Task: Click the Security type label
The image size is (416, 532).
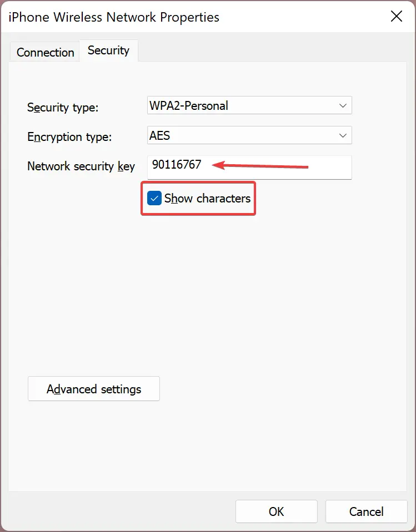Action: pos(63,108)
